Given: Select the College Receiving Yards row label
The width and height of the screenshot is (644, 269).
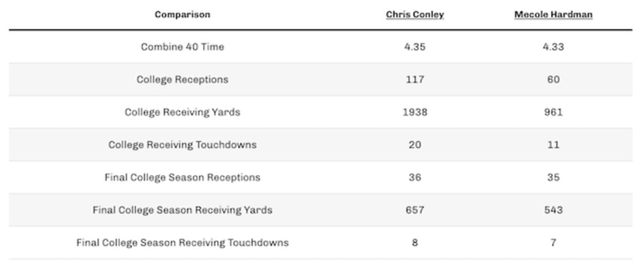Looking at the screenshot, I should click(x=182, y=112).
